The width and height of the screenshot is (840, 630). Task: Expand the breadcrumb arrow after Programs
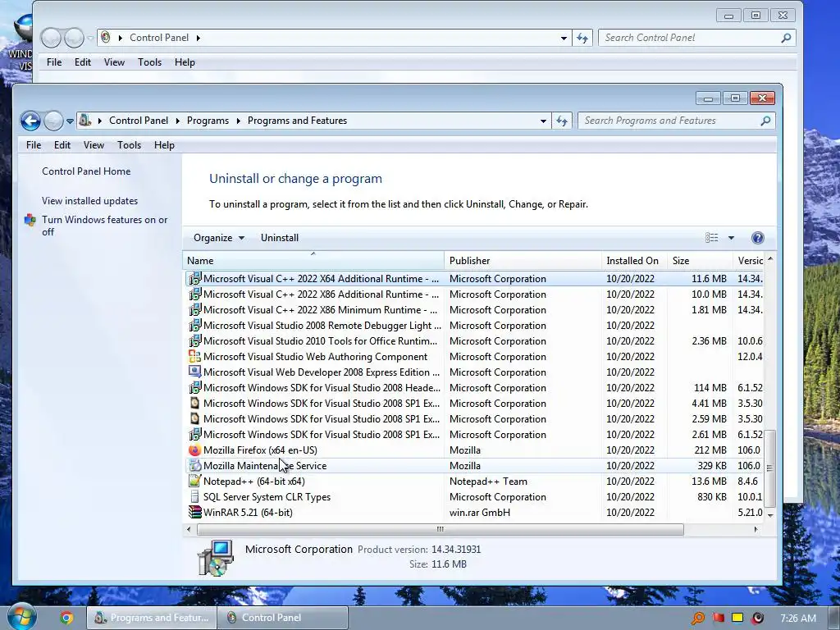pos(239,121)
